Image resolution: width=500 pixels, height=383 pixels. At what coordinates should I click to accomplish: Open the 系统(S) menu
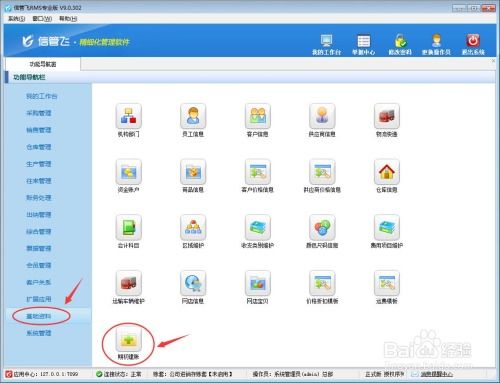[16, 19]
